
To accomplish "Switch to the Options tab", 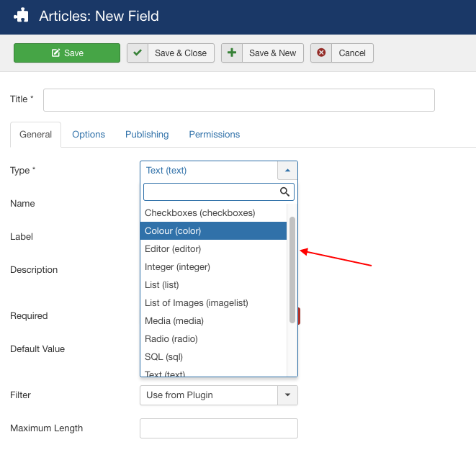I will tap(89, 135).
